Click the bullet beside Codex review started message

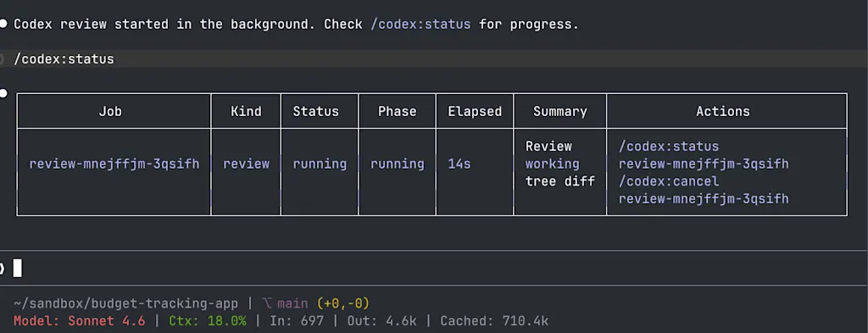tap(3, 24)
